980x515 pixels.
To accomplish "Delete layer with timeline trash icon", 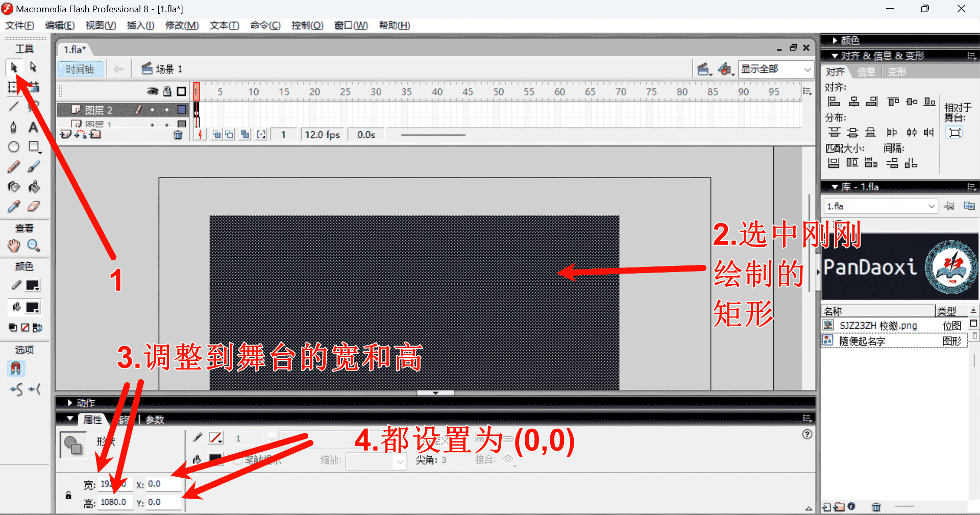I will [x=178, y=135].
